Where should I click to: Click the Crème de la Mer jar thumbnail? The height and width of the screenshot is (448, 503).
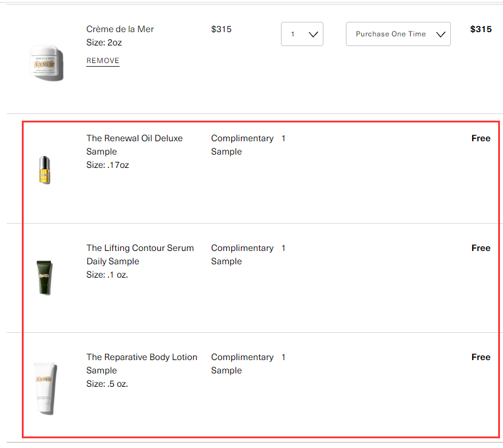tap(46, 62)
